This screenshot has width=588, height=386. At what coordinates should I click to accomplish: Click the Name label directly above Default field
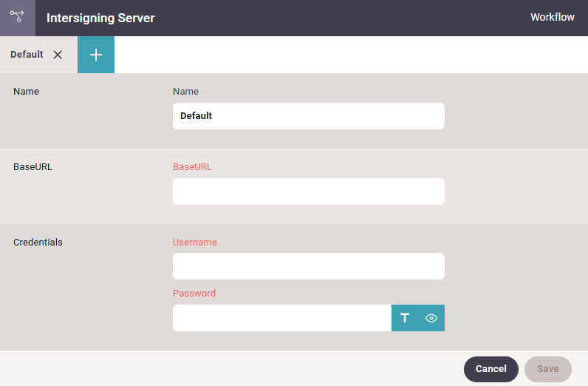tap(185, 91)
